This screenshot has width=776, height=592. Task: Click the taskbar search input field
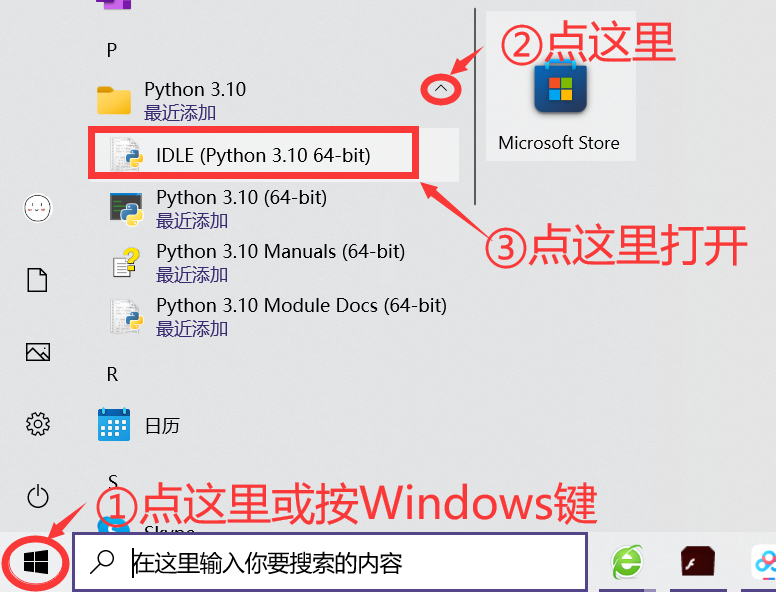pos(330,562)
